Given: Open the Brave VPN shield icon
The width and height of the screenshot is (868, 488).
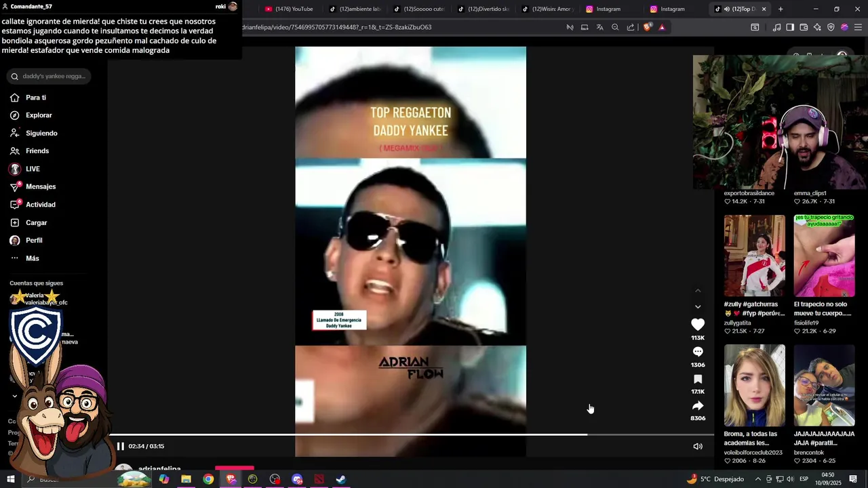Looking at the screenshot, I should (x=831, y=27).
